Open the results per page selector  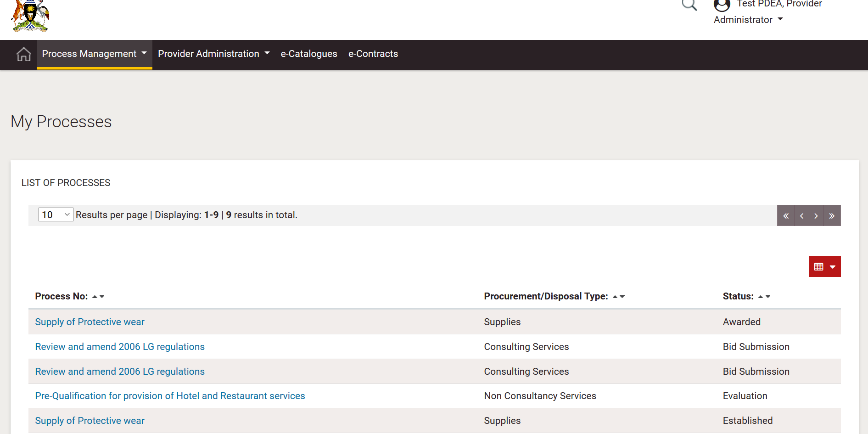[x=56, y=215]
